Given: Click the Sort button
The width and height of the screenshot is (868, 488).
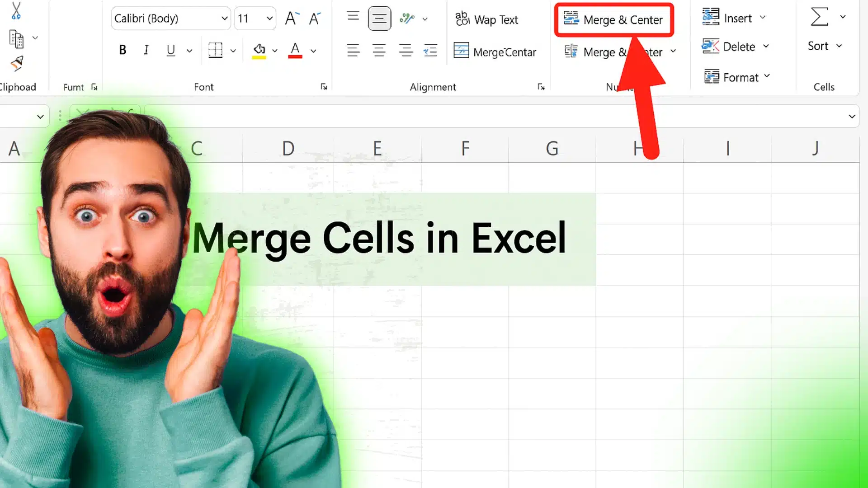Looking at the screenshot, I should pos(818,46).
